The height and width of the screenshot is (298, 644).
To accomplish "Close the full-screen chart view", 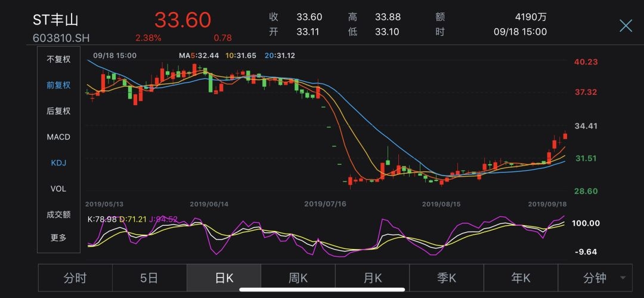I will [626, 26].
